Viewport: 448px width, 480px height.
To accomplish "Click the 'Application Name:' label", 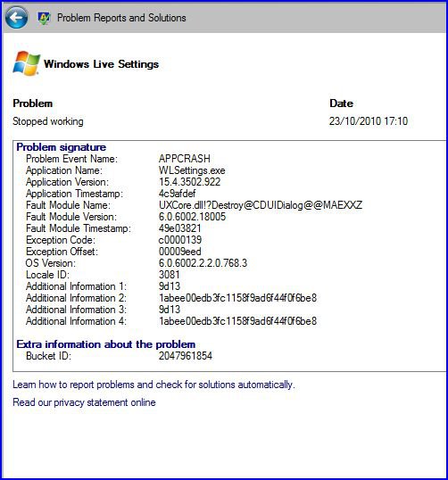I will click(x=64, y=170).
